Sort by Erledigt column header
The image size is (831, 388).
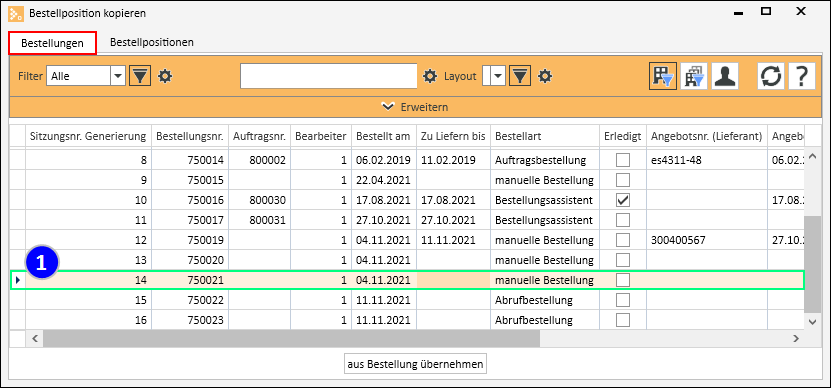pos(623,136)
